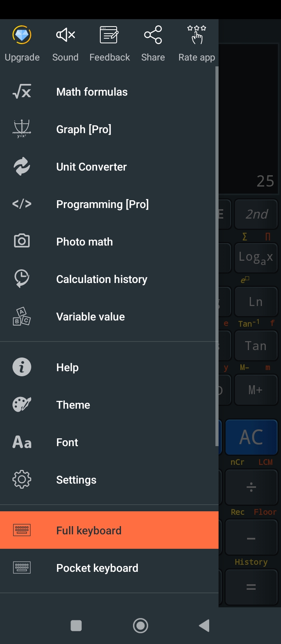Switch to Pocket keyboard mode
Image resolution: width=281 pixels, height=644 pixels.
coord(109,568)
